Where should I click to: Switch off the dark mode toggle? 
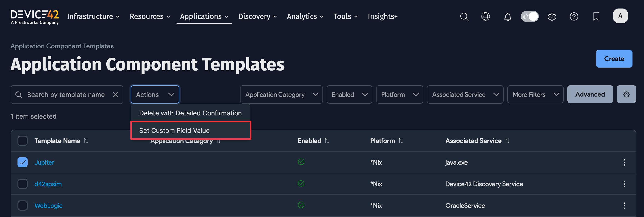530,16
